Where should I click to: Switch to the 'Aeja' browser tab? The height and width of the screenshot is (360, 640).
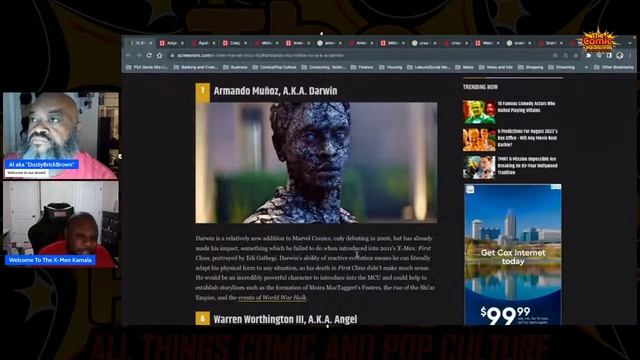click(171, 43)
